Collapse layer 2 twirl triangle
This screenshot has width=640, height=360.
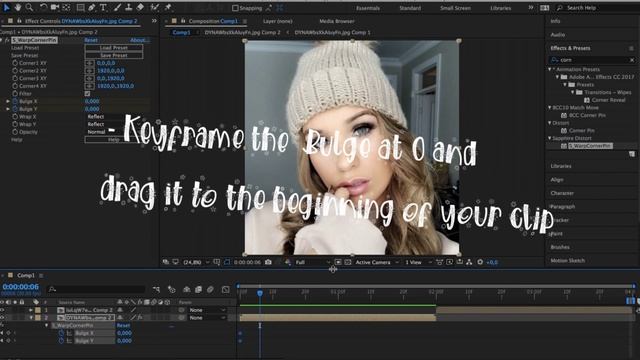[31, 318]
